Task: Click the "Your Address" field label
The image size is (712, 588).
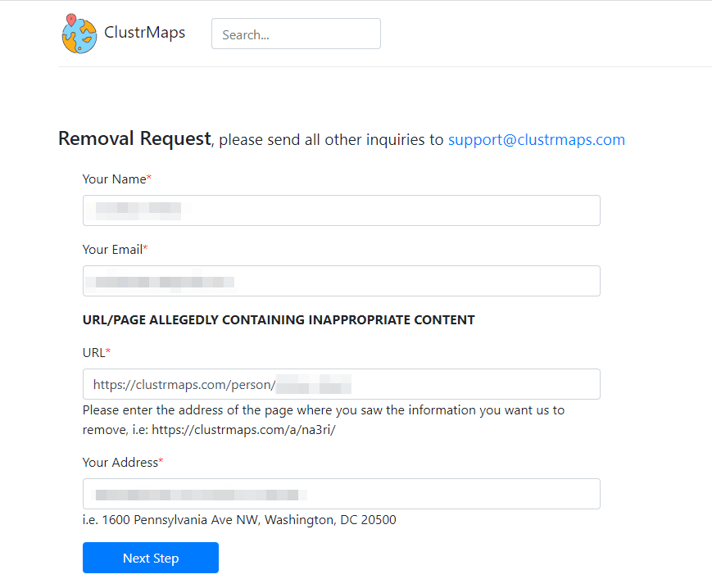Action: coord(120,463)
